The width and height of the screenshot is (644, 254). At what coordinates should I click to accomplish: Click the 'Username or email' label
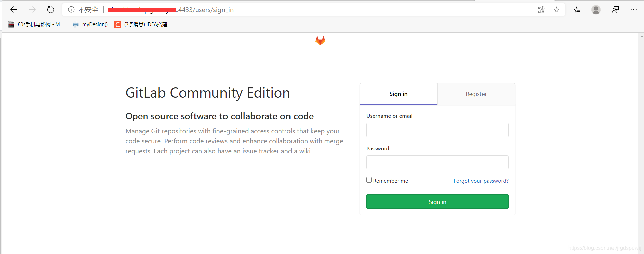389,116
